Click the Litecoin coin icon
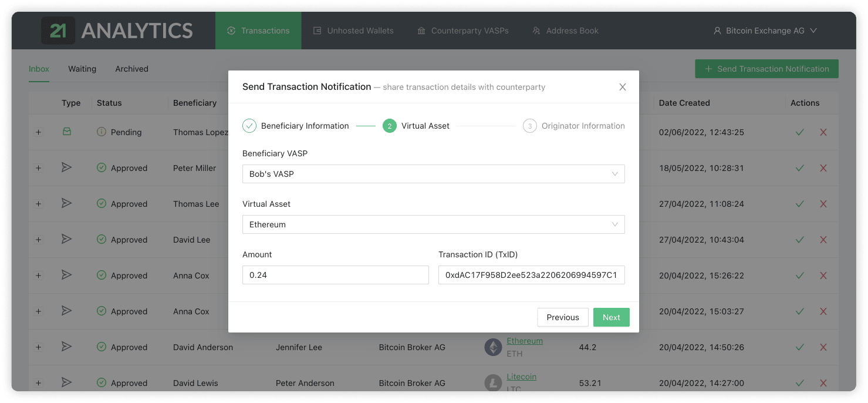Image resolution: width=868 pixels, height=403 pixels. (493, 383)
